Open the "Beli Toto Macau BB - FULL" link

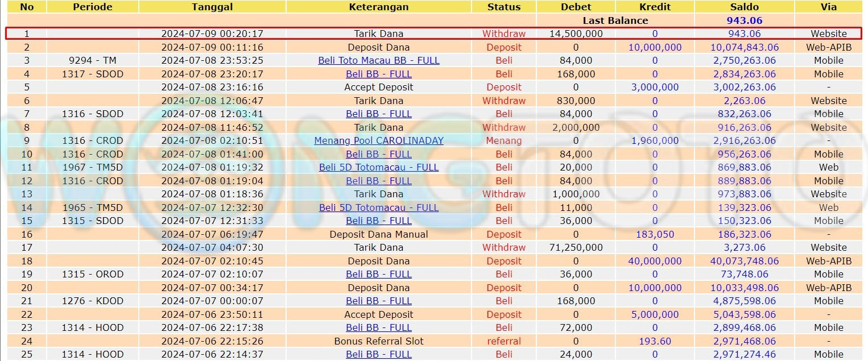pos(378,60)
